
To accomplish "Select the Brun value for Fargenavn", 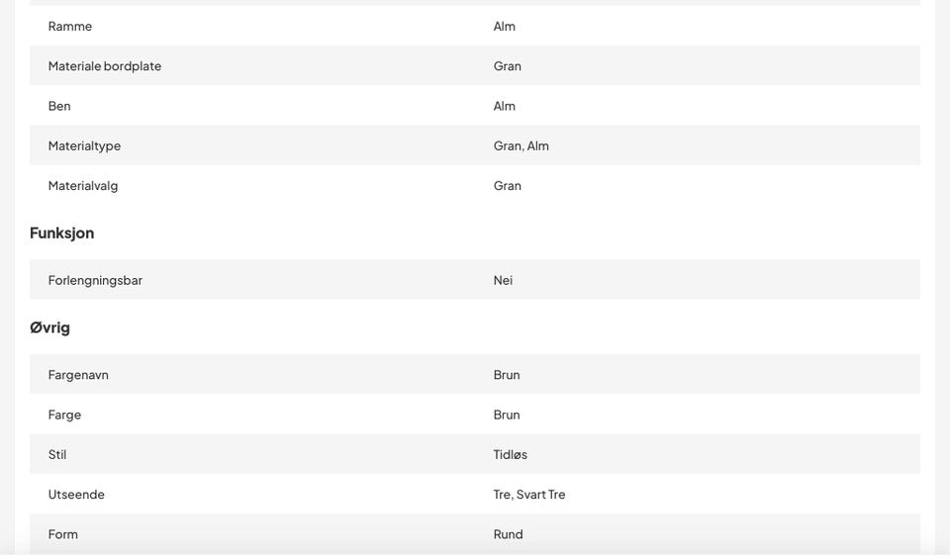I will (x=507, y=375).
